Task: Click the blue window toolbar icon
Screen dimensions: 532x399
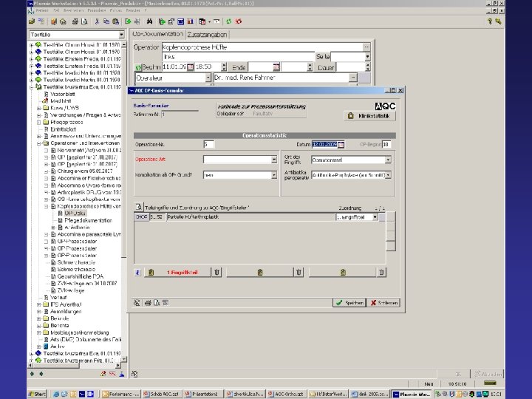Action: (180, 21)
